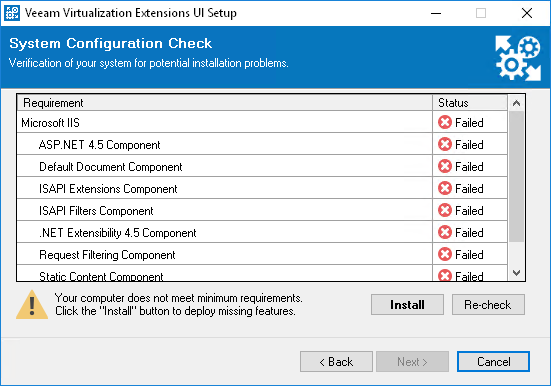
Task: Click the Requirement column header
Action: click(225, 103)
